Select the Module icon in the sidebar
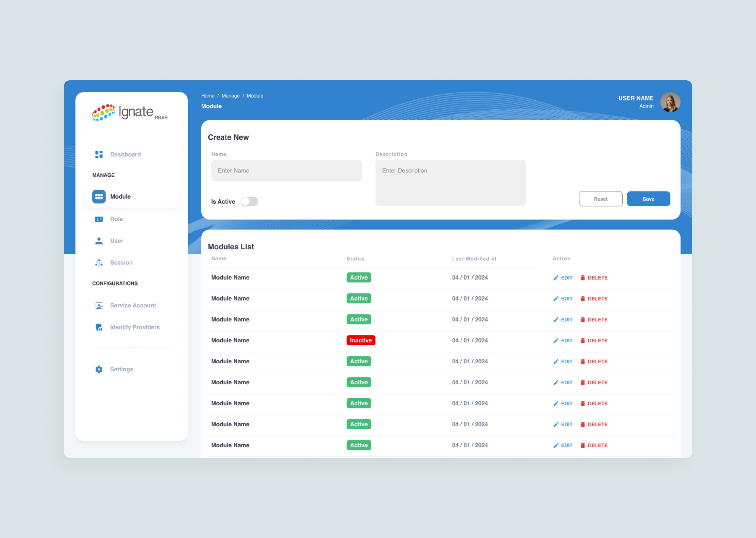This screenshot has width=756, height=538. 99,196
